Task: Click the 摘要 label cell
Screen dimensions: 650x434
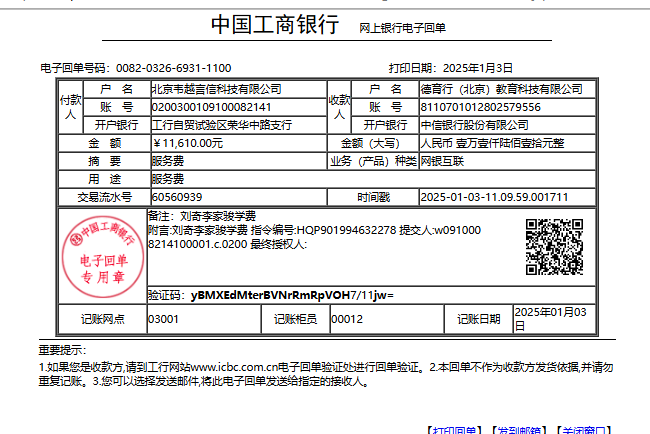Action: click(104, 161)
